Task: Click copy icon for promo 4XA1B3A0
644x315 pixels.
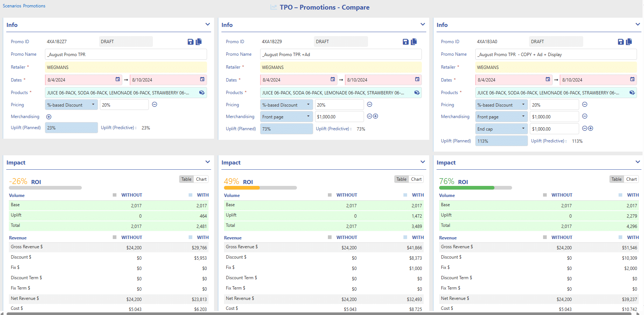Action: (629, 42)
